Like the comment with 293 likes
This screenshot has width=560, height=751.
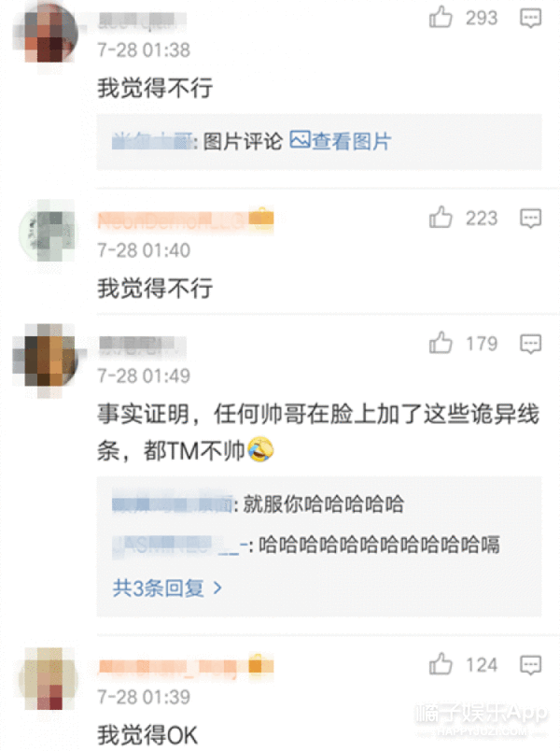click(x=441, y=18)
